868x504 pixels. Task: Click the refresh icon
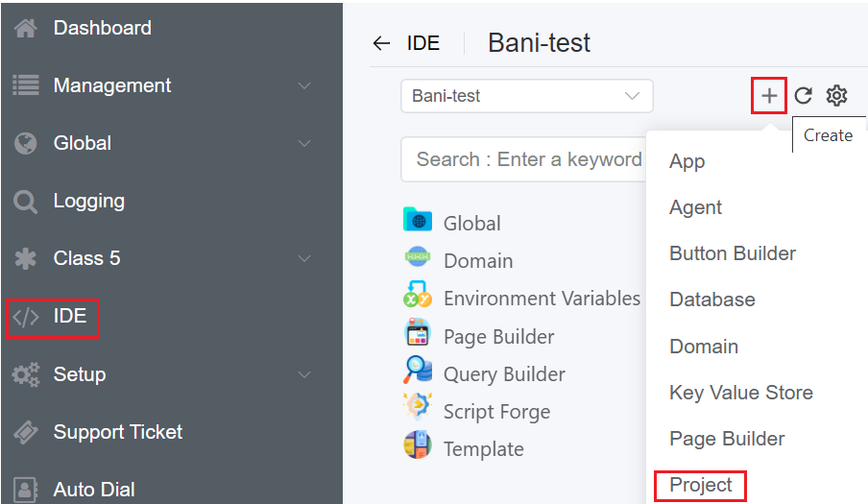click(x=803, y=96)
